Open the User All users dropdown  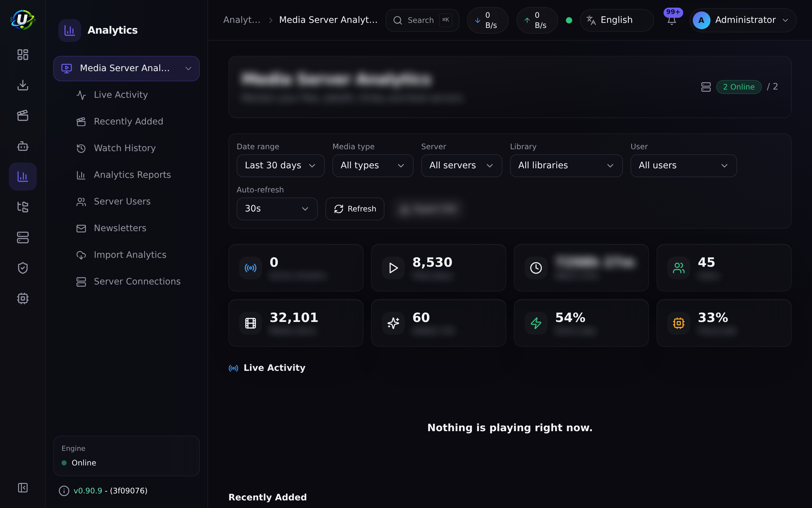point(684,166)
